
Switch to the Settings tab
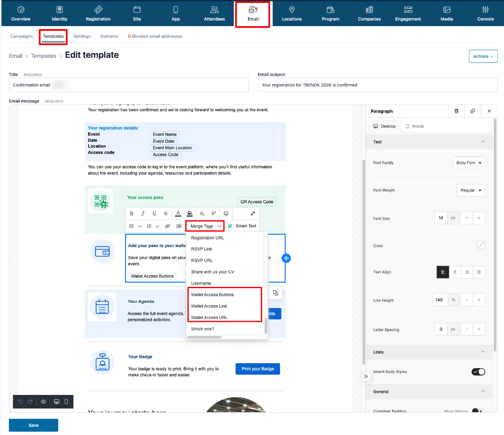coord(82,36)
